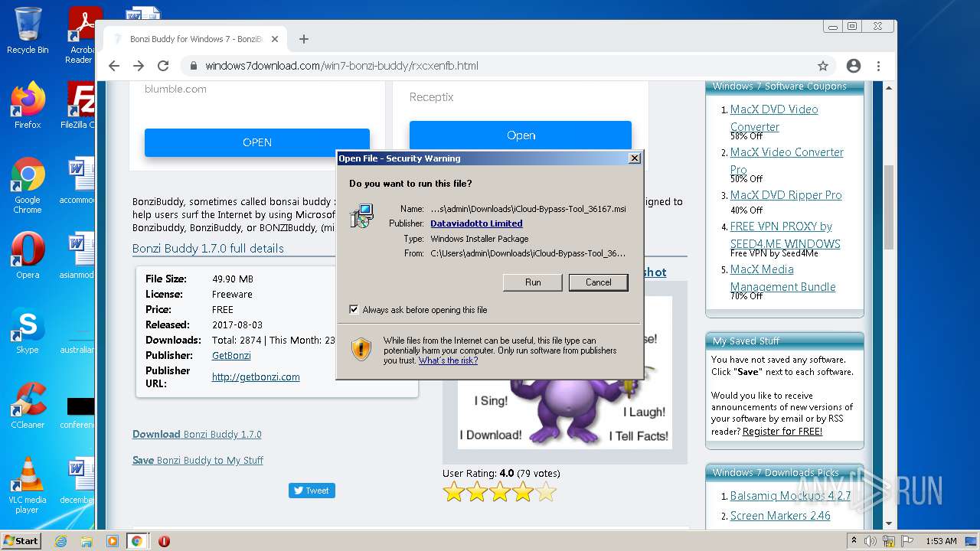Viewport: 980px width, 551px height.
Task: Click the Open button for Receptix ad
Action: pyautogui.click(x=521, y=135)
